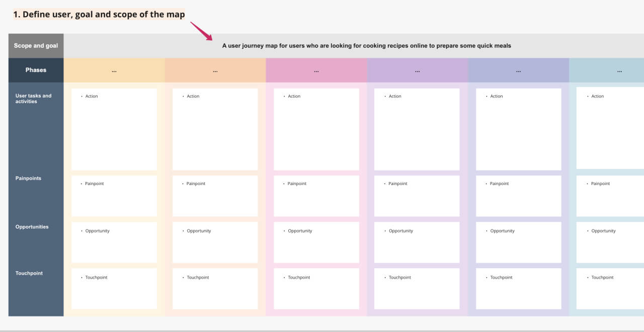The image size is (644, 332).
Task: Select the journey map scope statement about cooking recipes
Action: pyautogui.click(x=367, y=46)
